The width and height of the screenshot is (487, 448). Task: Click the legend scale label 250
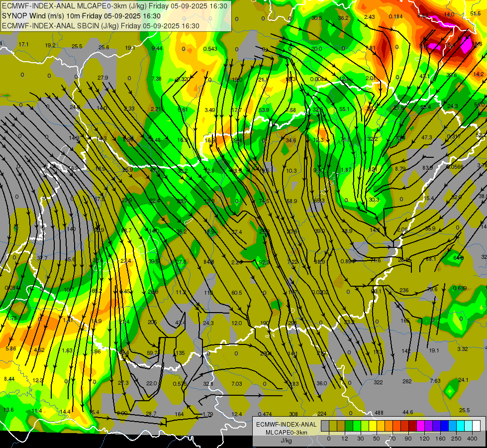456,439
